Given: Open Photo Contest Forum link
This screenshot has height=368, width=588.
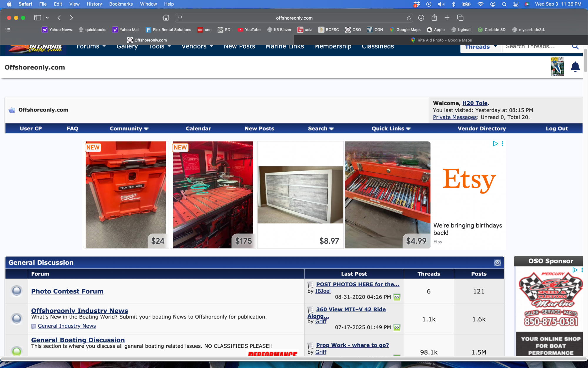Looking at the screenshot, I should [x=67, y=291].
